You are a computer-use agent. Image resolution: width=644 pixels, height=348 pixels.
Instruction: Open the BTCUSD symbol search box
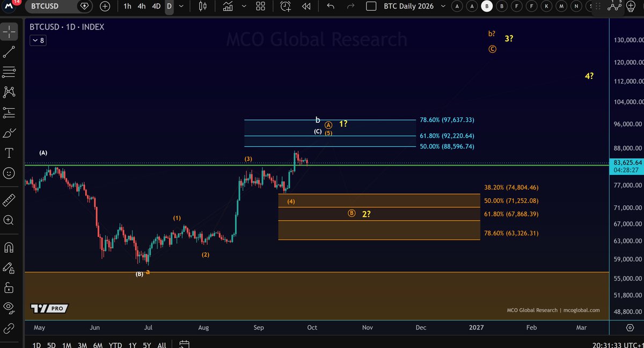[x=44, y=6]
